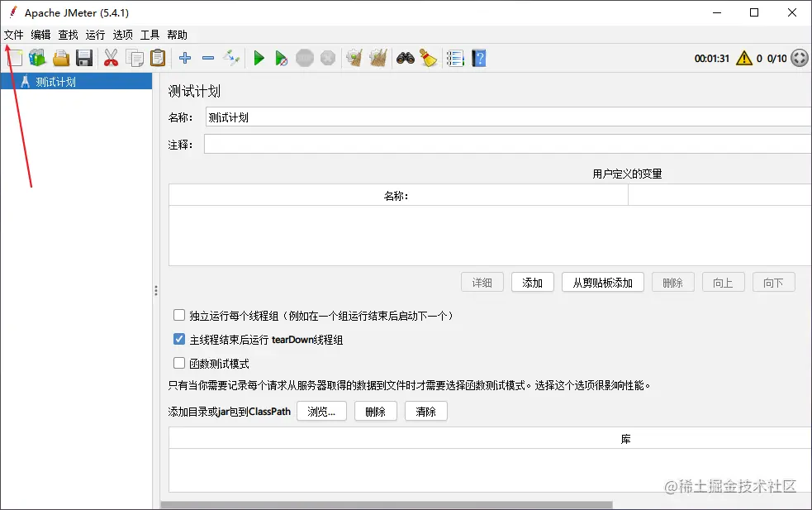Click the yellow warning triangle log icon
This screenshot has width=812, height=510.
click(744, 58)
